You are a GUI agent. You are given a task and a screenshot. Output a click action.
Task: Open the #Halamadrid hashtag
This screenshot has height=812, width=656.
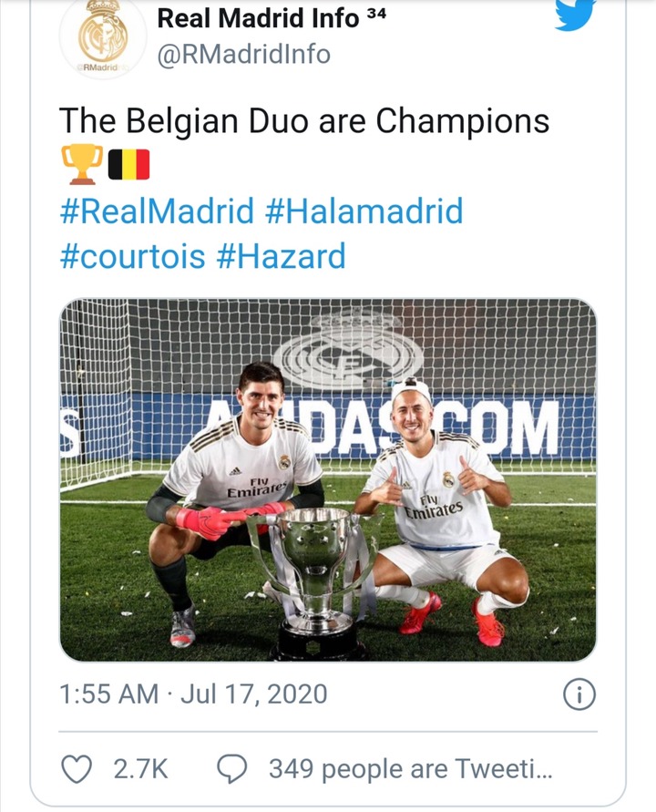[364, 211]
